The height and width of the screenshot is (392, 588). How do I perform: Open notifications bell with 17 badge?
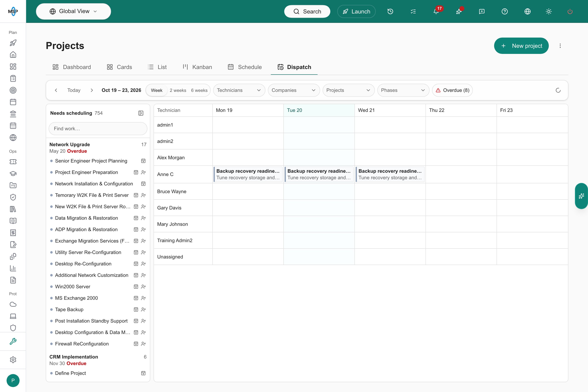[x=436, y=11]
